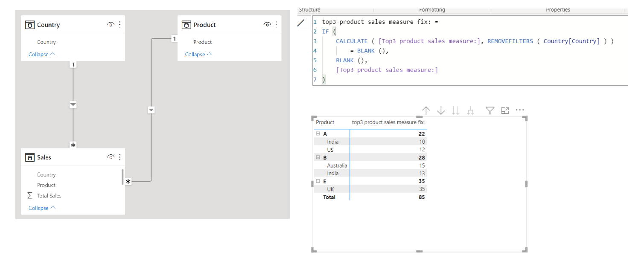Collapse the Sales table card
The height and width of the screenshot is (255, 644).
click(x=42, y=208)
